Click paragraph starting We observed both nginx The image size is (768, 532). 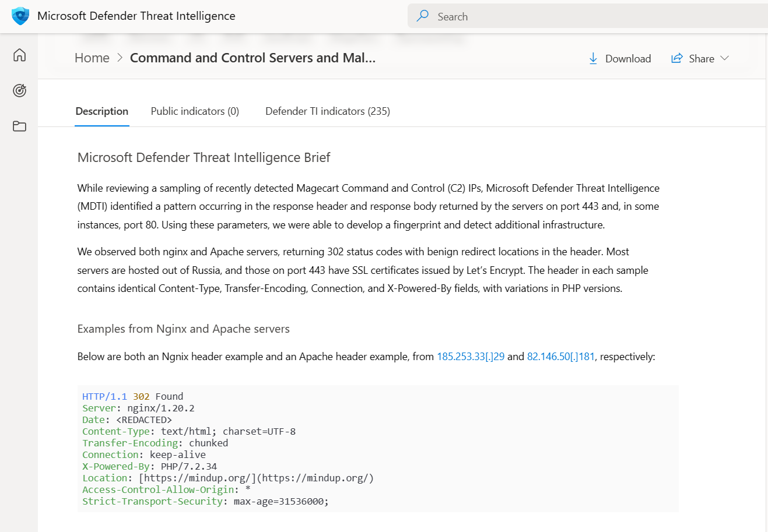coord(363,270)
